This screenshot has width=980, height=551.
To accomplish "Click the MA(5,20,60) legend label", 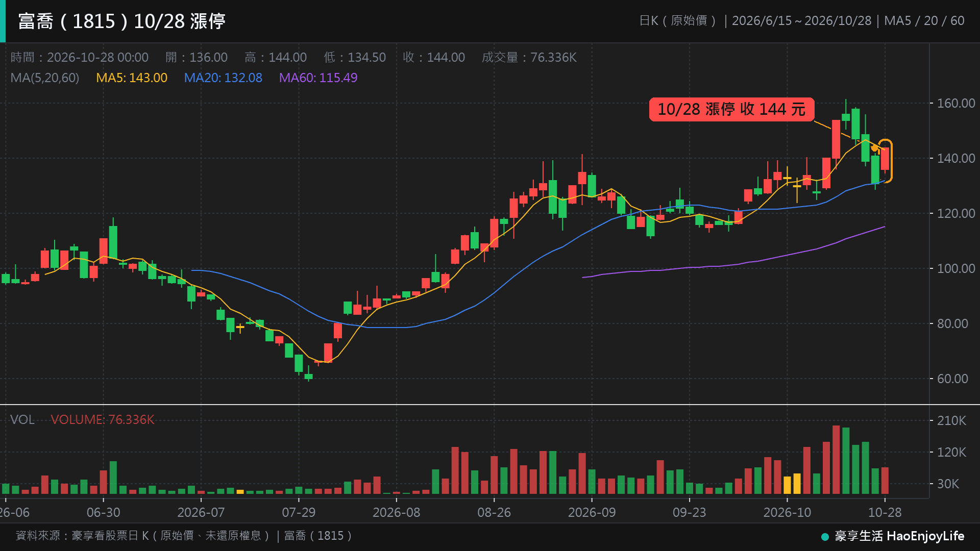I will coord(45,78).
